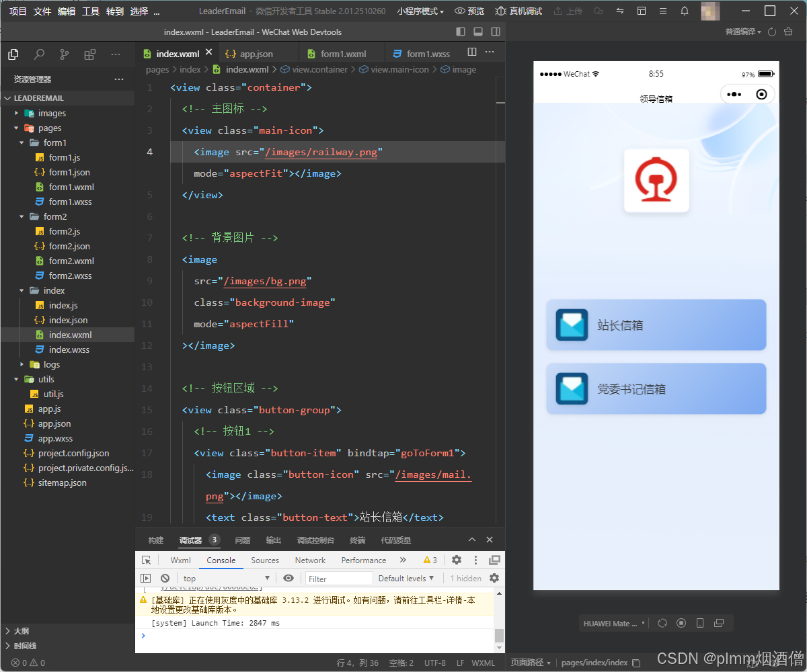Image resolution: width=807 pixels, height=672 pixels.
Task: Open devtools three-dot more options menu
Action: pyautogui.click(x=475, y=560)
